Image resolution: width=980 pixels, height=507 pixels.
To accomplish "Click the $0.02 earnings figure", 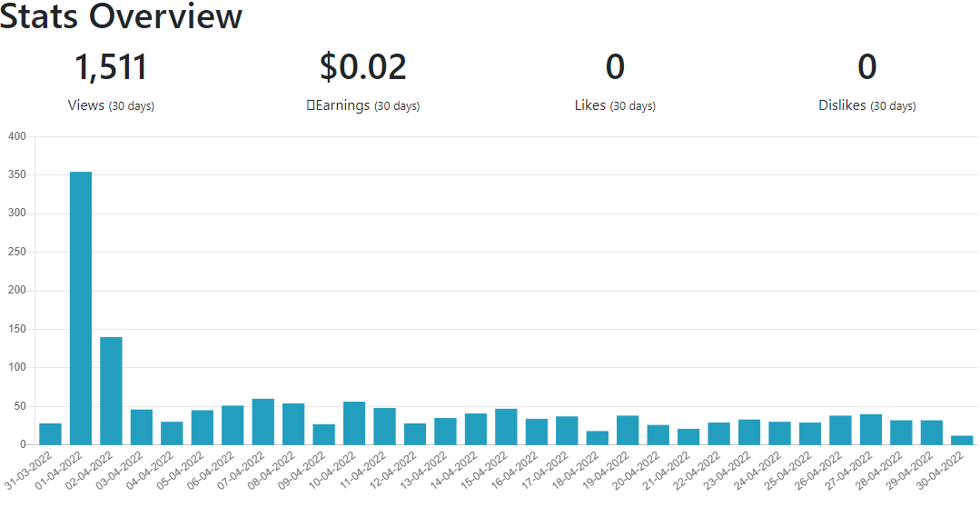I will pyautogui.click(x=363, y=67).
